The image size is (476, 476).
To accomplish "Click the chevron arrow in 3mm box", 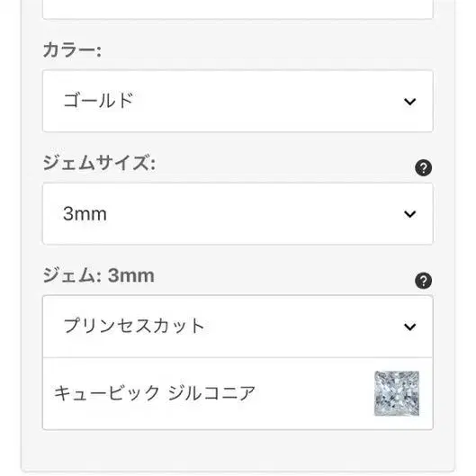I will point(409,214).
